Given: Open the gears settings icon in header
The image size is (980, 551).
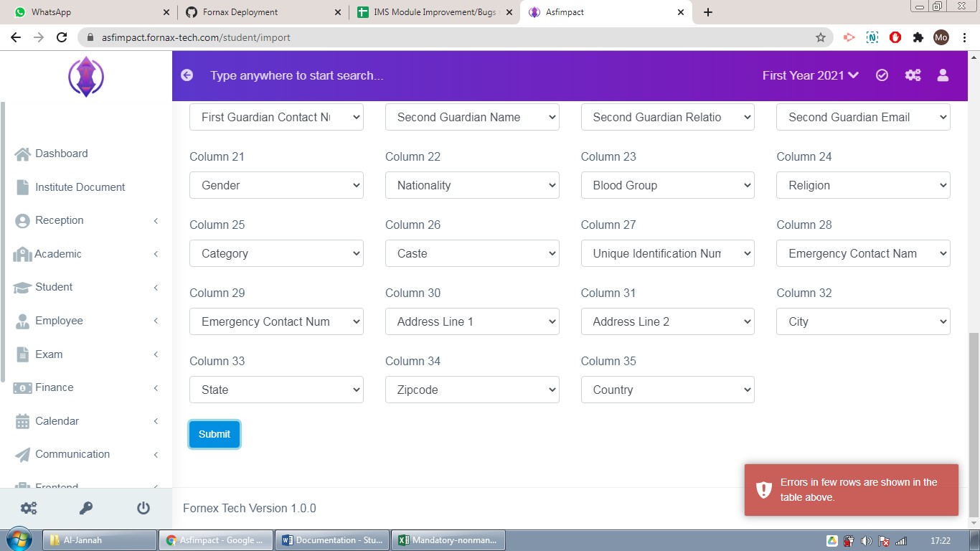Looking at the screenshot, I should click(913, 75).
